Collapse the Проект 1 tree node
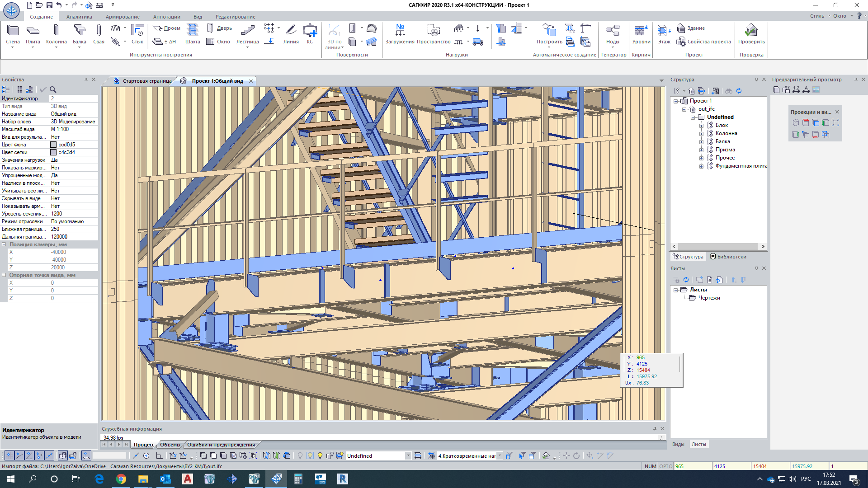 [676, 101]
